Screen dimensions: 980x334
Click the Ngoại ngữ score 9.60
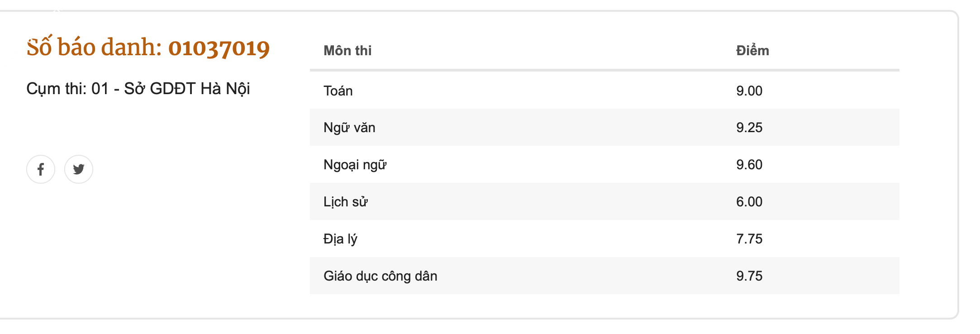click(x=749, y=164)
